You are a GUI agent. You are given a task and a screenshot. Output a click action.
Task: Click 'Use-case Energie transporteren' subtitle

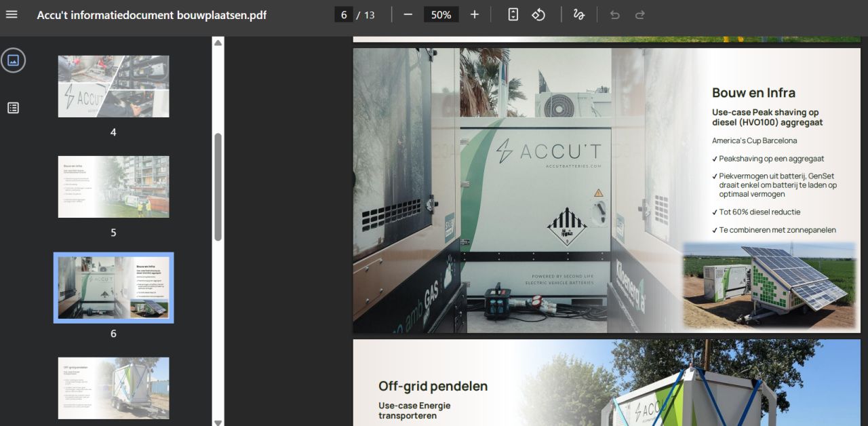coord(414,410)
